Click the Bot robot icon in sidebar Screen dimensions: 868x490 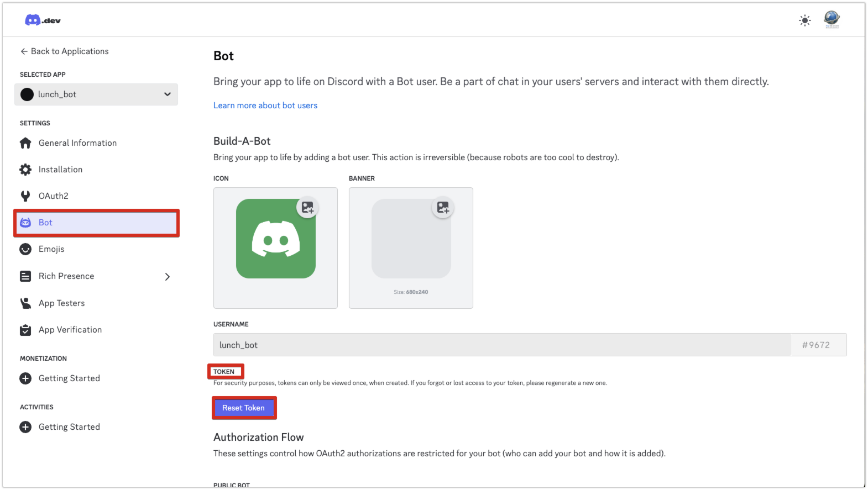[25, 223]
